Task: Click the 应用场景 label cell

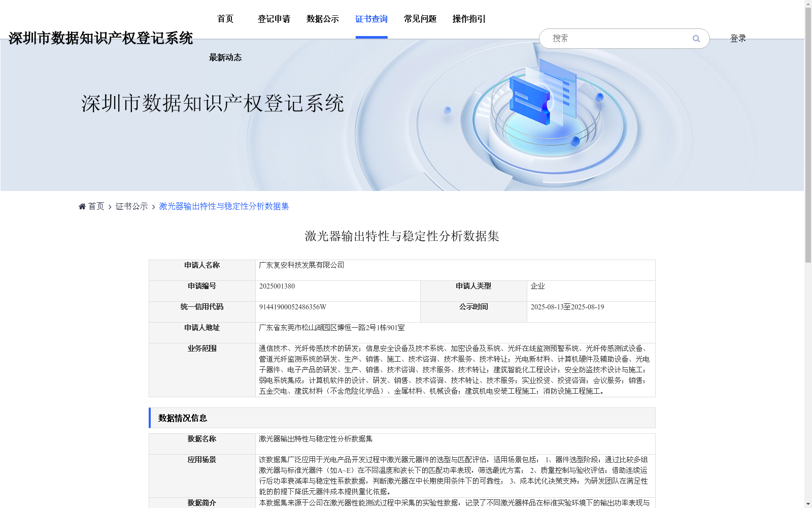Action: pos(202,476)
